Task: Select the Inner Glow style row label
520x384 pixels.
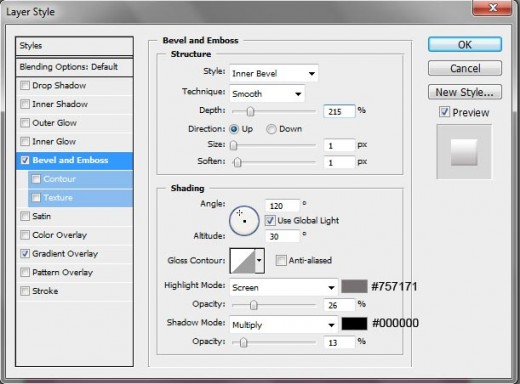Action: [54, 141]
